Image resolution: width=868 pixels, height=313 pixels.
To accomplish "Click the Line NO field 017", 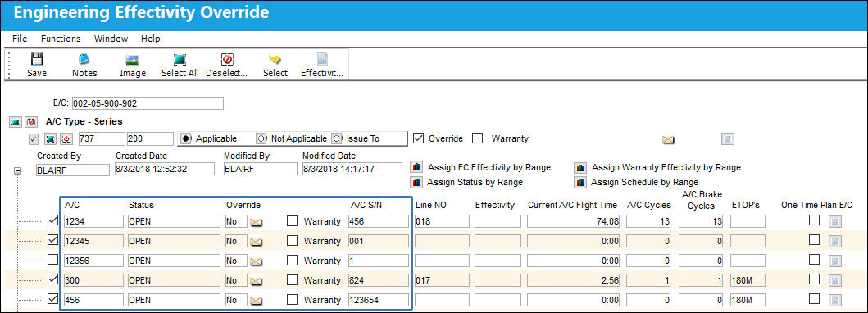I will pos(442,280).
